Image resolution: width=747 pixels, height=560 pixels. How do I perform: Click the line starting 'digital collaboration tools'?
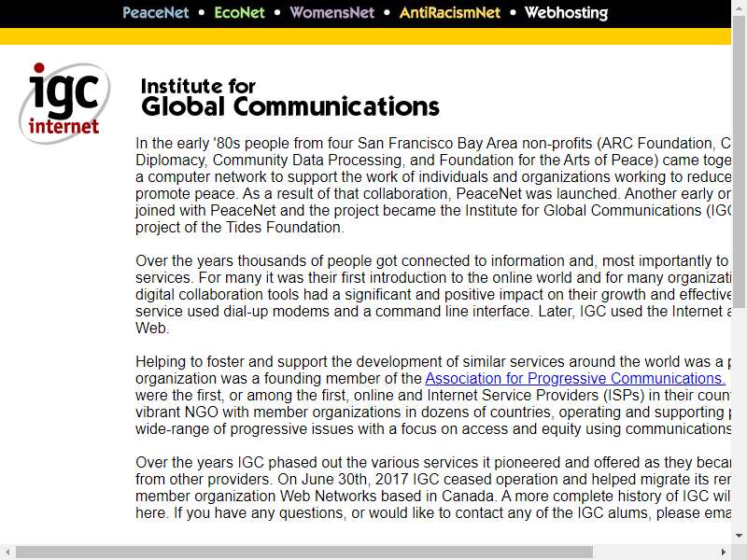point(433,295)
